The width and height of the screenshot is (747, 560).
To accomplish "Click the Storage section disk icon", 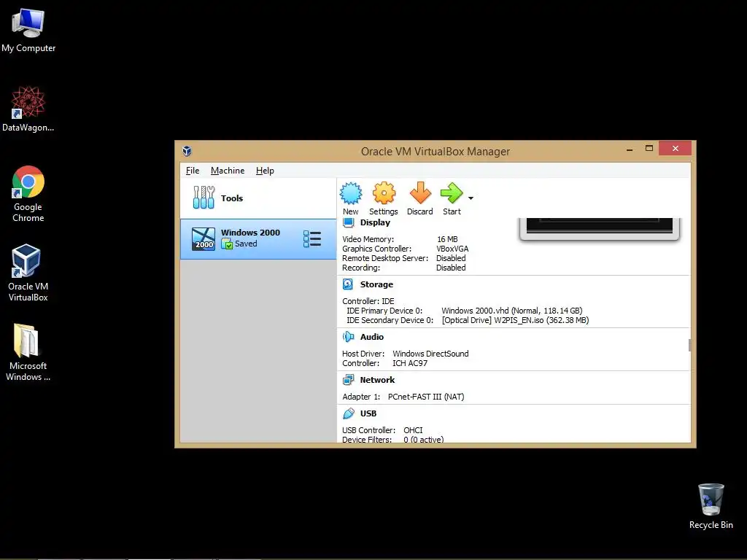I will point(348,284).
